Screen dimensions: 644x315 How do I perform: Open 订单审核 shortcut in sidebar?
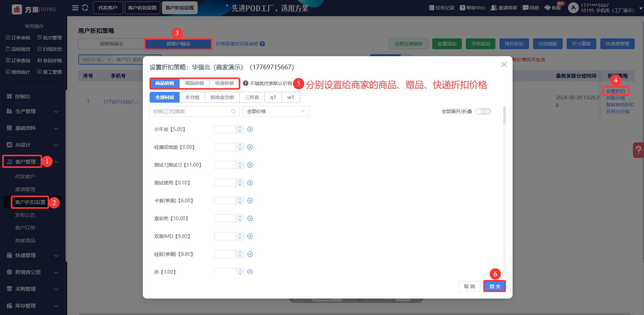pos(18,38)
